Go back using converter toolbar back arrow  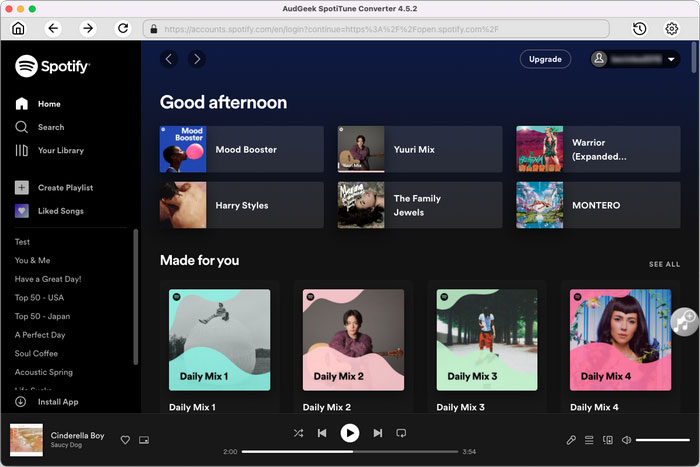click(53, 29)
